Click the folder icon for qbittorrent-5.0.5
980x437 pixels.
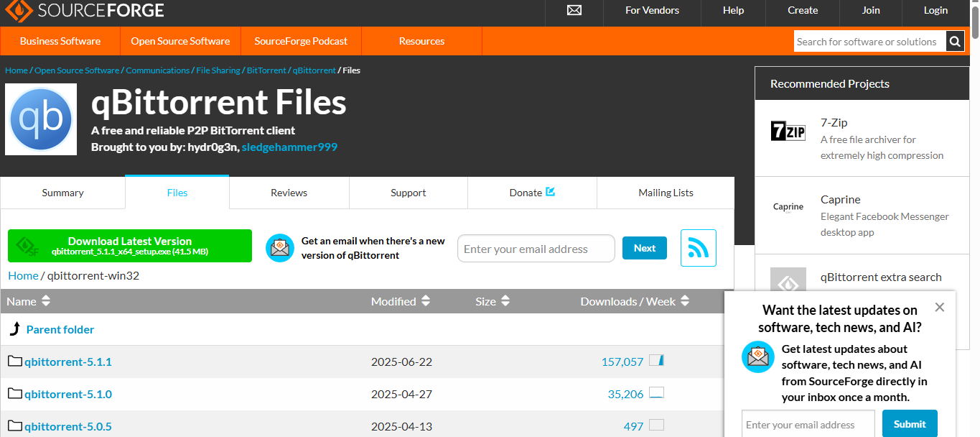click(15, 425)
